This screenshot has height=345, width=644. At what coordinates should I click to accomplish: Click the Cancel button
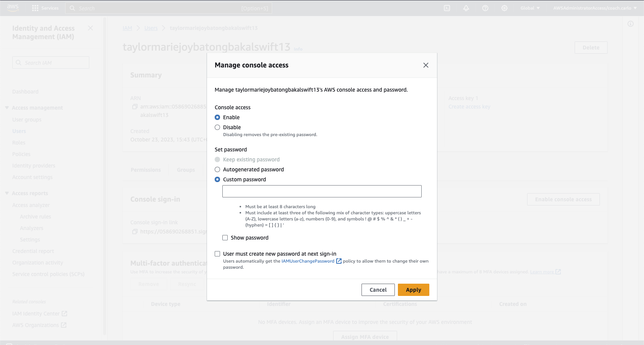point(378,290)
